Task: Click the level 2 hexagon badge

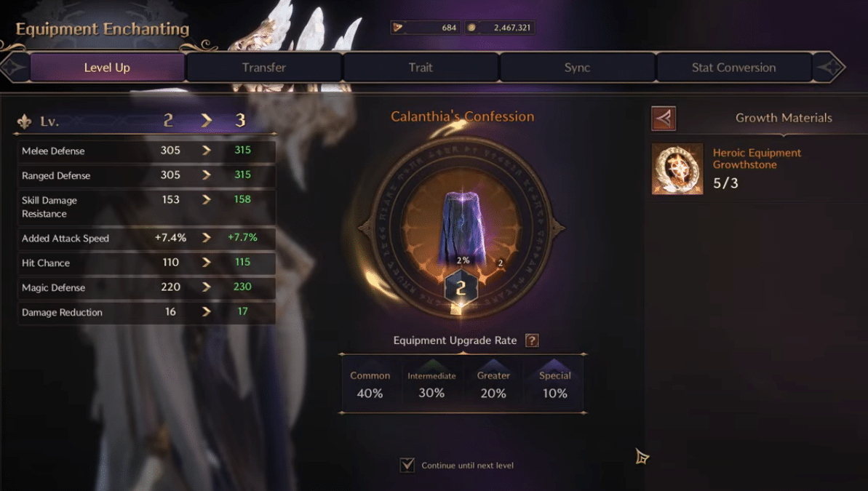Action: tap(461, 288)
